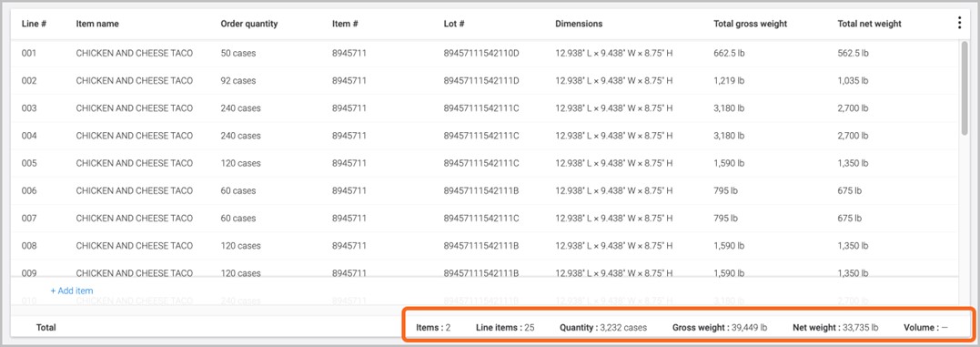Click item name in line 009 row
The height and width of the screenshot is (347, 980).
[135, 273]
